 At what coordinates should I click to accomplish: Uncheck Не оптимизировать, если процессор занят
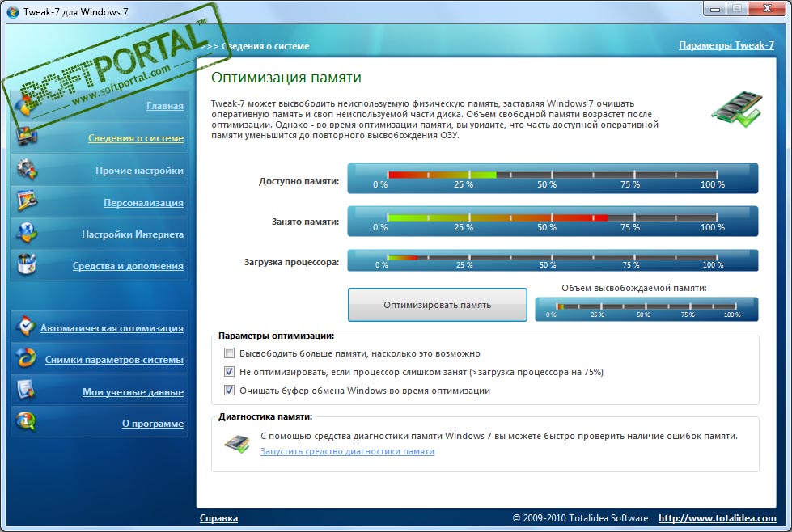[x=229, y=372]
